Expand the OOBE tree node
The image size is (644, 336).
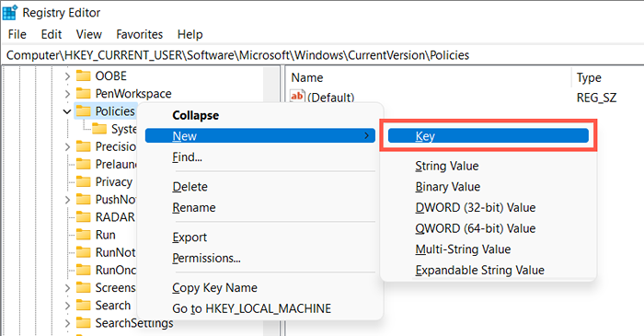(67, 76)
